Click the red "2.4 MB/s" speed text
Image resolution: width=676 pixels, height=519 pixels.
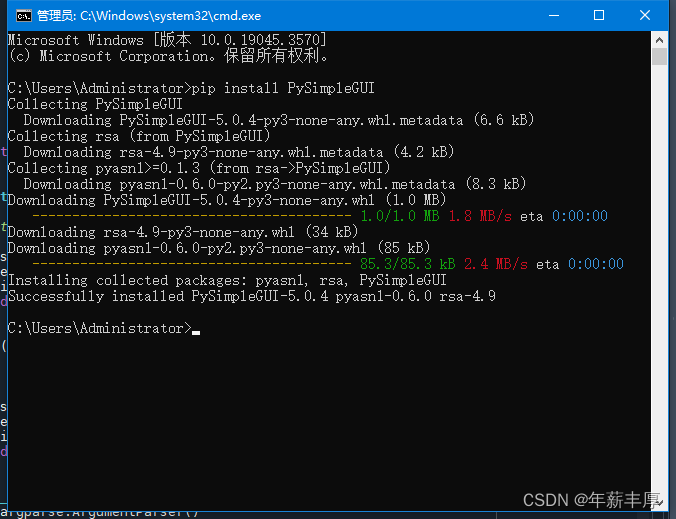(x=496, y=264)
